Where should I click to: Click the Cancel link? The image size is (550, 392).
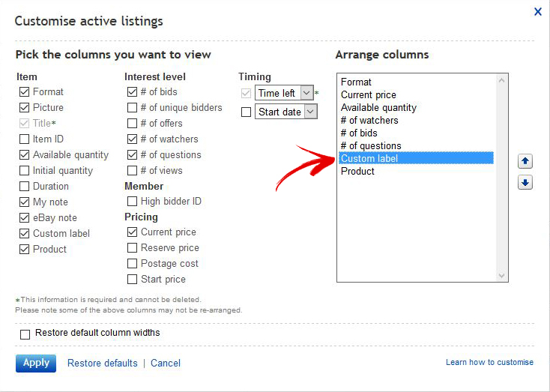[166, 363]
